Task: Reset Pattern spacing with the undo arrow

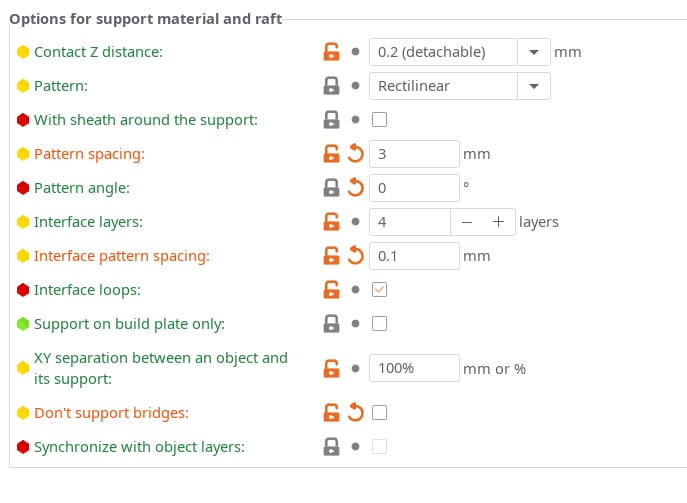Action: click(356, 154)
